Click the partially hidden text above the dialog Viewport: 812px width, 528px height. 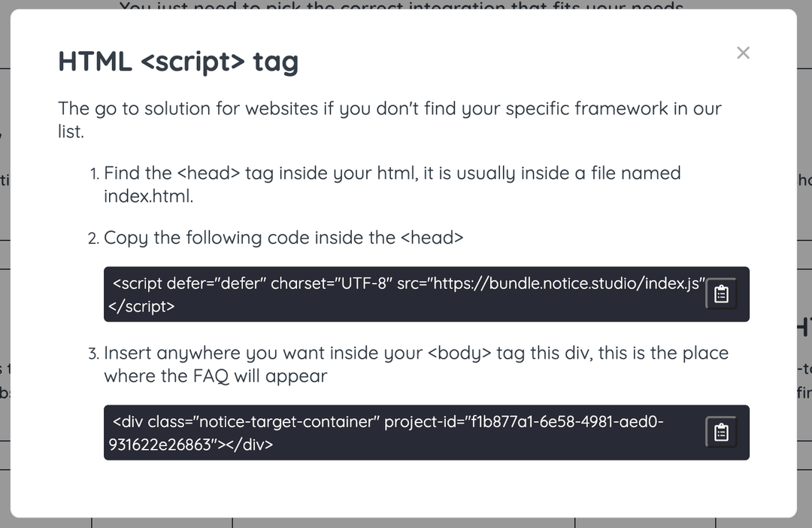[x=401, y=5]
